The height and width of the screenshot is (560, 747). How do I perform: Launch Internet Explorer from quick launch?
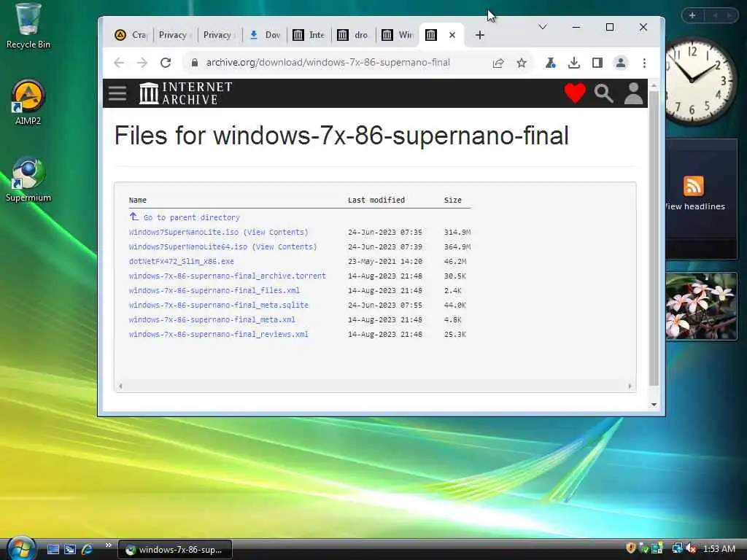click(88, 550)
